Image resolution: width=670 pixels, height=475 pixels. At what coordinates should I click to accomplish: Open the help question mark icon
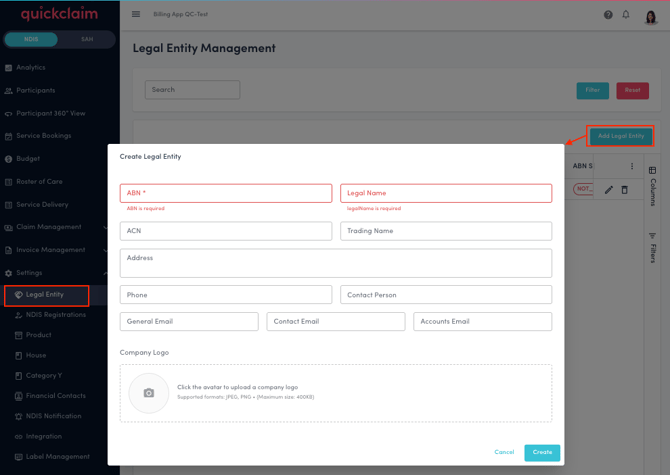[608, 15]
